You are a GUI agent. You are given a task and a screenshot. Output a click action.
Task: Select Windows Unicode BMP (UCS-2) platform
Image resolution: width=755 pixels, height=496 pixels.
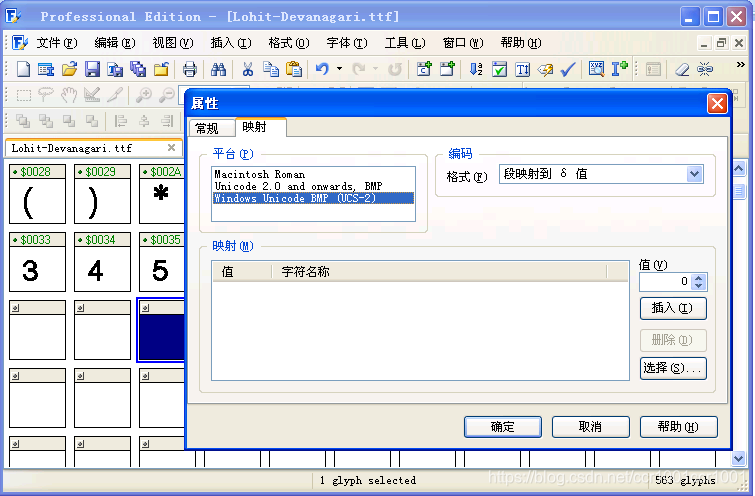(x=313, y=198)
